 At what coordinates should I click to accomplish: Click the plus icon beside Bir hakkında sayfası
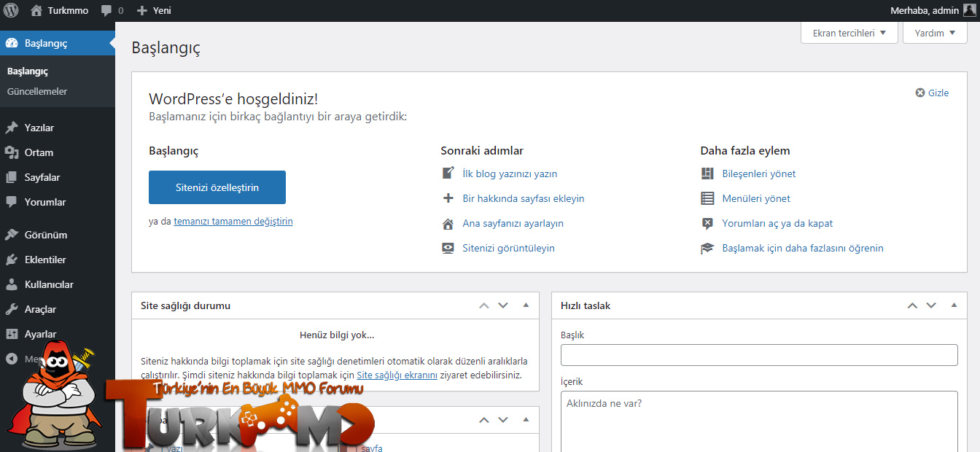[448, 198]
